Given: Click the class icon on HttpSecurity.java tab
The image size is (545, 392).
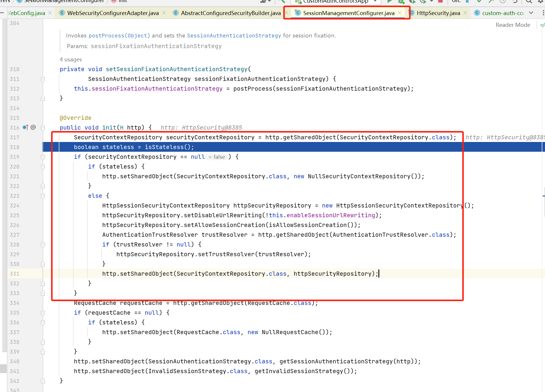Looking at the screenshot, I should click(411, 13).
